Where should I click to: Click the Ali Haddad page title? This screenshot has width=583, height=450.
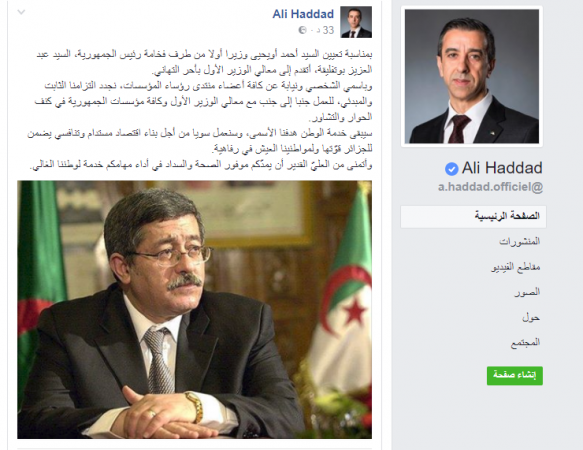pyautogui.click(x=502, y=168)
